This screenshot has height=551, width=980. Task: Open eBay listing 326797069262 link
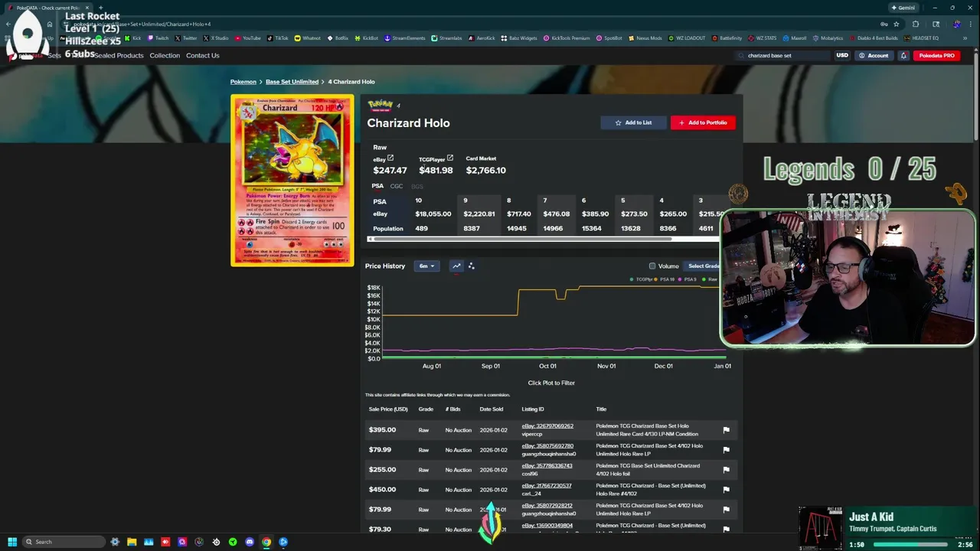[x=547, y=425]
